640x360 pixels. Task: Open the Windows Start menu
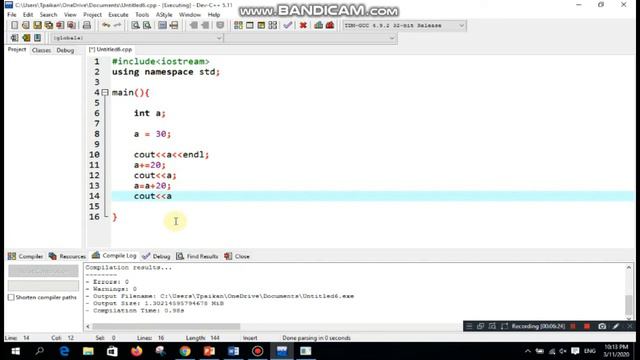(x=16, y=351)
